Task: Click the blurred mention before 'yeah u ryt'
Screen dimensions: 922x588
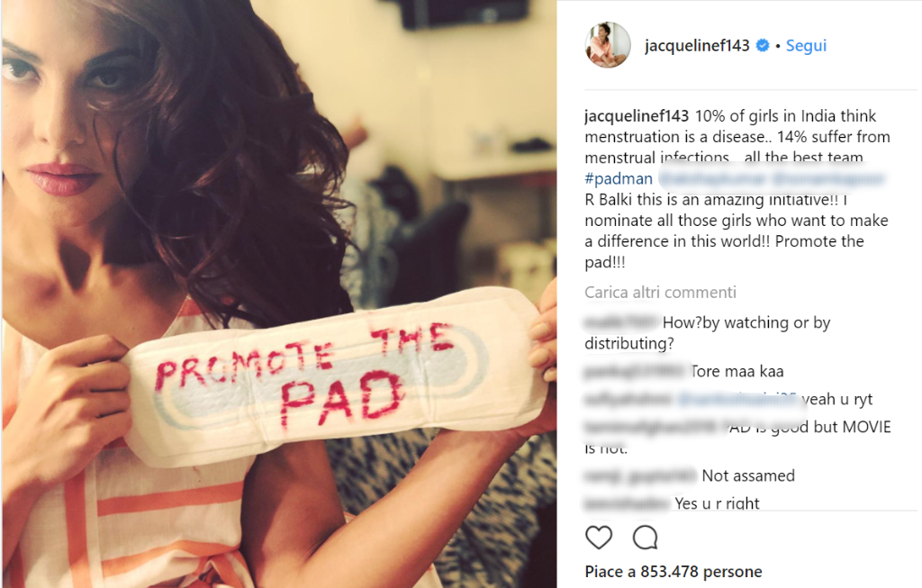Action: [737, 399]
